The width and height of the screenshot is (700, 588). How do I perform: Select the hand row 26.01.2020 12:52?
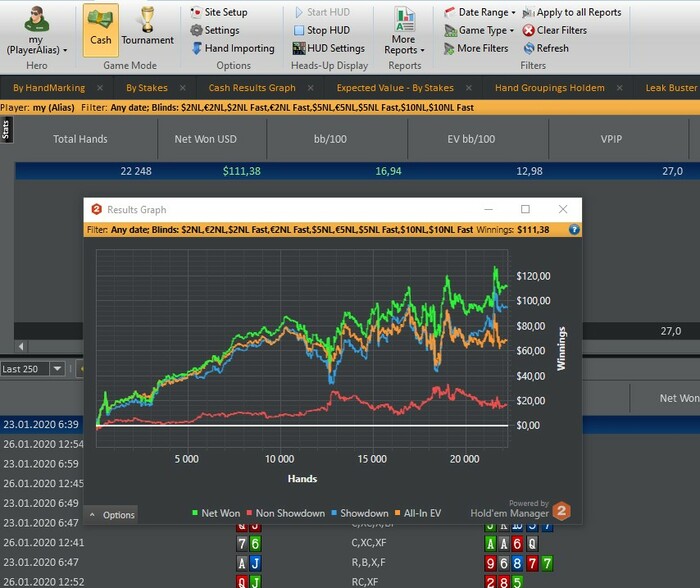click(43, 581)
